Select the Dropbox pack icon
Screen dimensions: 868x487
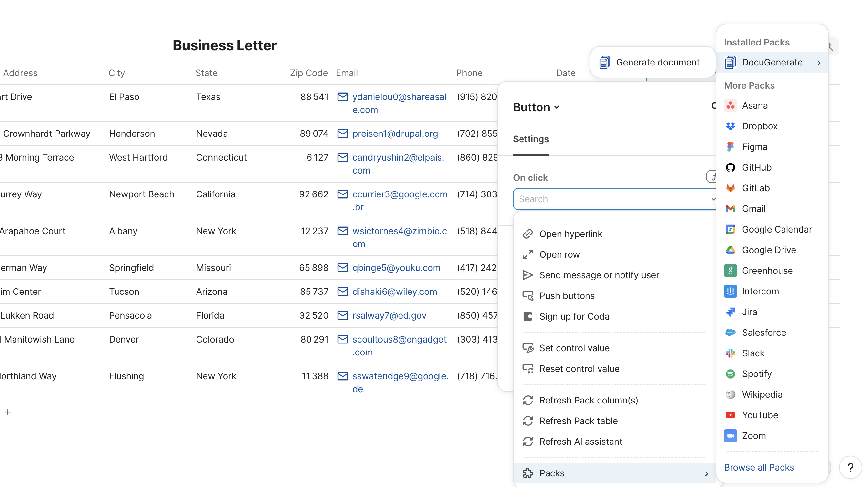pyautogui.click(x=731, y=126)
